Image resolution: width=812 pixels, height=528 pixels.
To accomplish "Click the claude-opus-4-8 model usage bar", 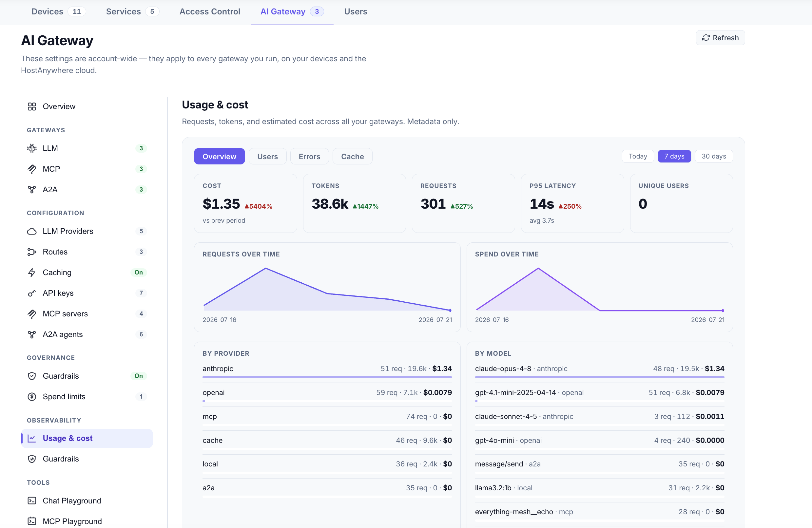I will pos(599,377).
